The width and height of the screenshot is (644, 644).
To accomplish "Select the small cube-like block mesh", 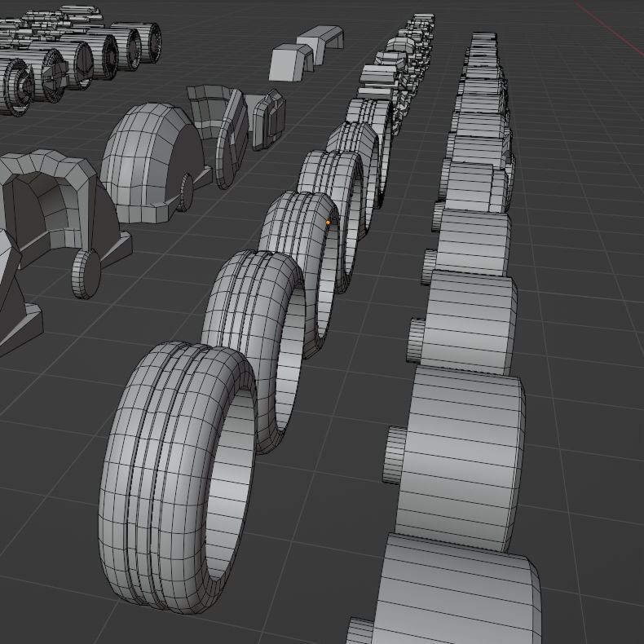I will click(291, 63).
